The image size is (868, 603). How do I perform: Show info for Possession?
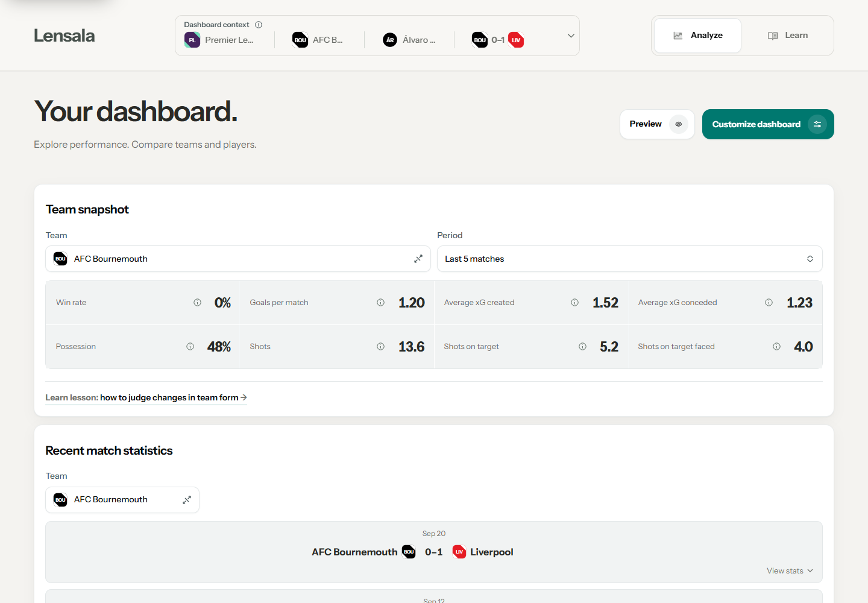click(190, 347)
